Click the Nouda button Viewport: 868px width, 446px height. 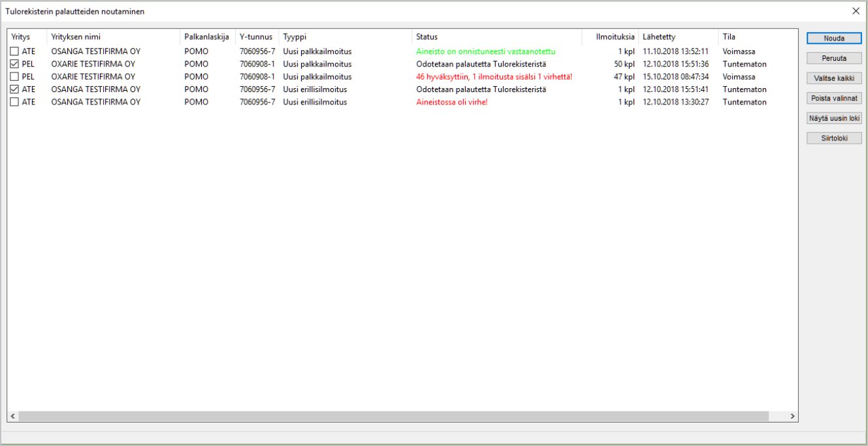point(833,39)
